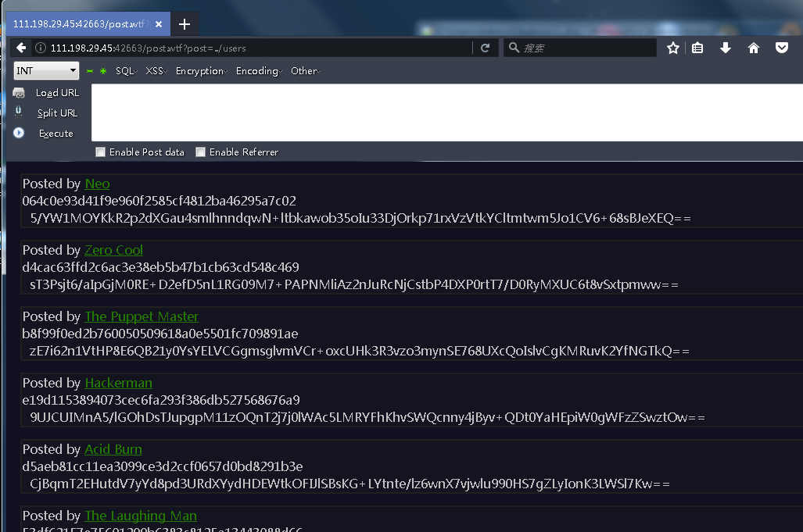This screenshot has width=803, height=532.
Task: Expand the XSS menu
Action: tap(156, 71)
